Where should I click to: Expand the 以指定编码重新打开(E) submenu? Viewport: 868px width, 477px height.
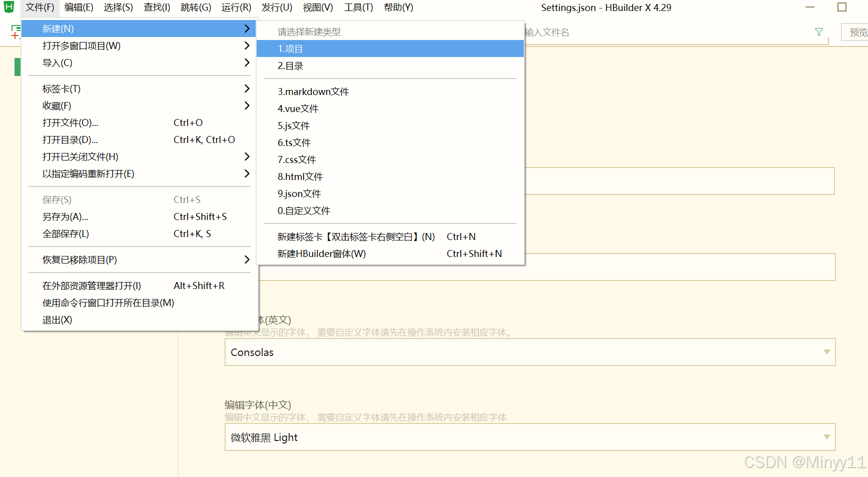click(x=140, y=174)
